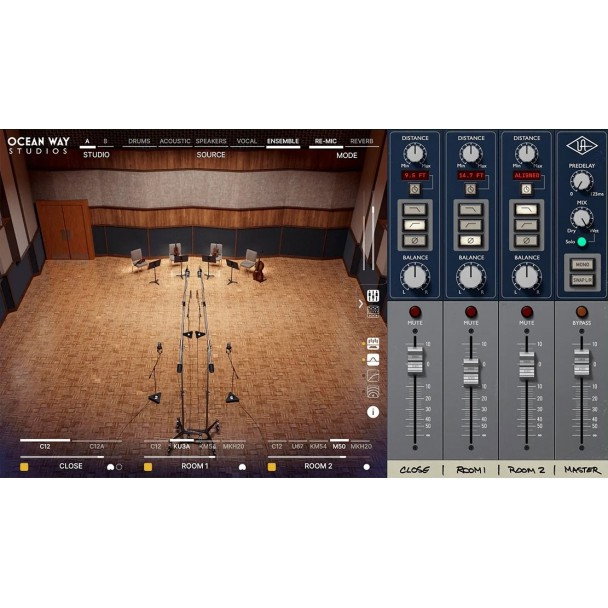
Task: Enable the Room 1 low-cut filter
Action: point(471,225)
